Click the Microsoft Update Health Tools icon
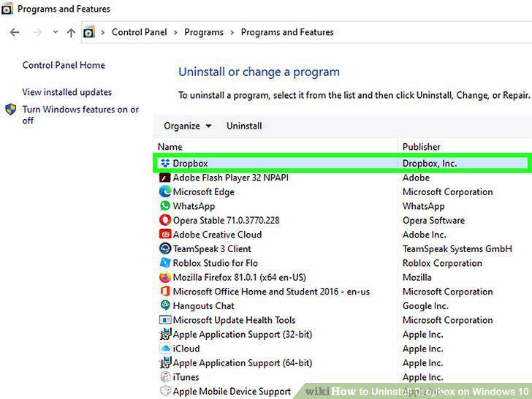The image size is (532, 399). pyautogui.click(x=165, y=320)
